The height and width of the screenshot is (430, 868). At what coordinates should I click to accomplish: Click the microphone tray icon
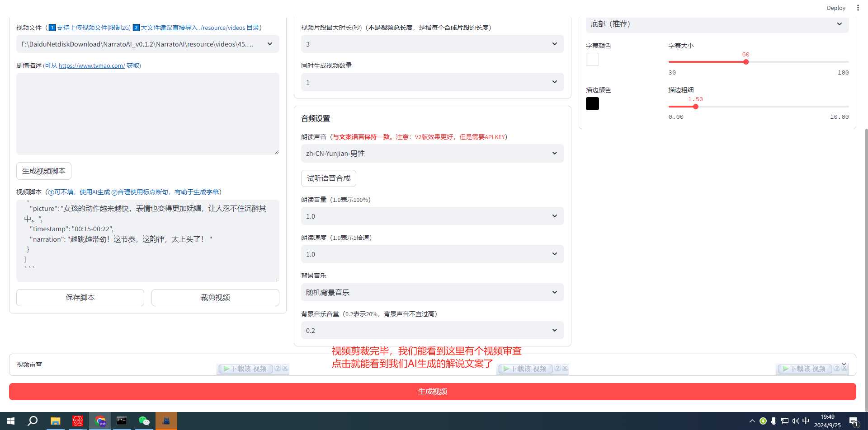point(774,421)
